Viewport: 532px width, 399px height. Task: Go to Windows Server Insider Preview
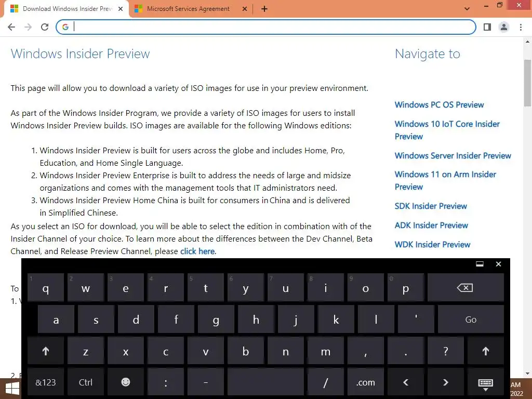(453, 156)
